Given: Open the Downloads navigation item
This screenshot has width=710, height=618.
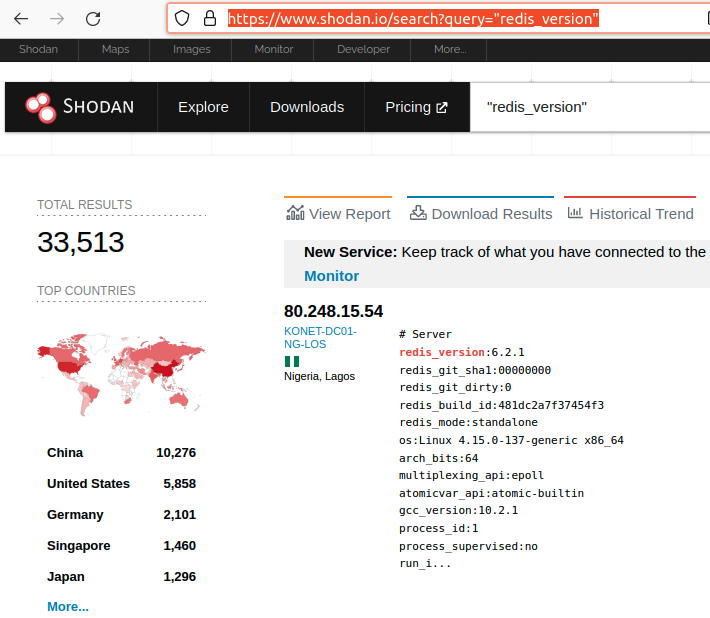Looking at the screenshot, I should (x=307, y=107).
